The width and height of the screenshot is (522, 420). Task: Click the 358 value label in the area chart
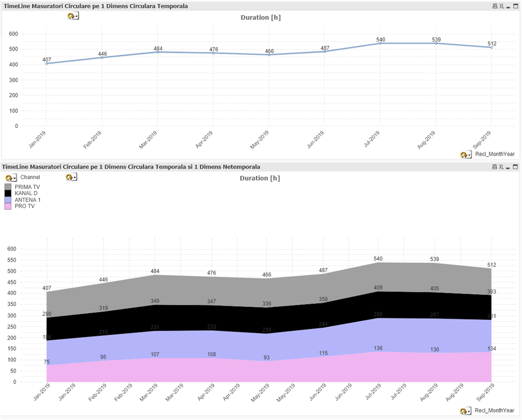[x=323, y=300]
